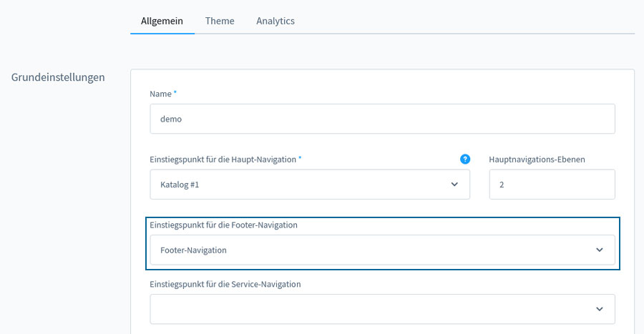Click the Hauptnavigations-Ebenen label
This screenshot has height=334, width=644.
(x=537, y=159)
